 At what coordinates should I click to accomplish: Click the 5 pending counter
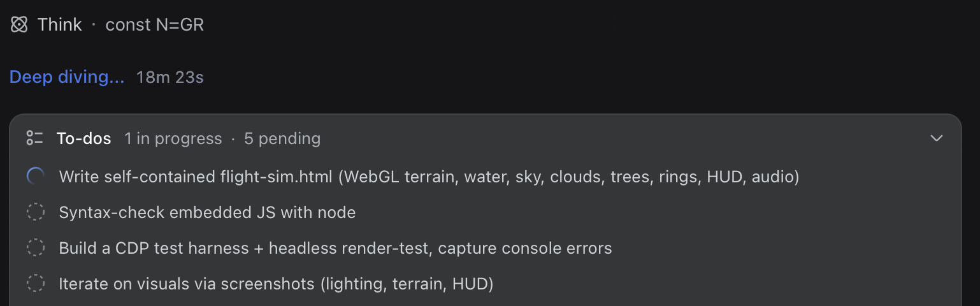tap(282, 138)
